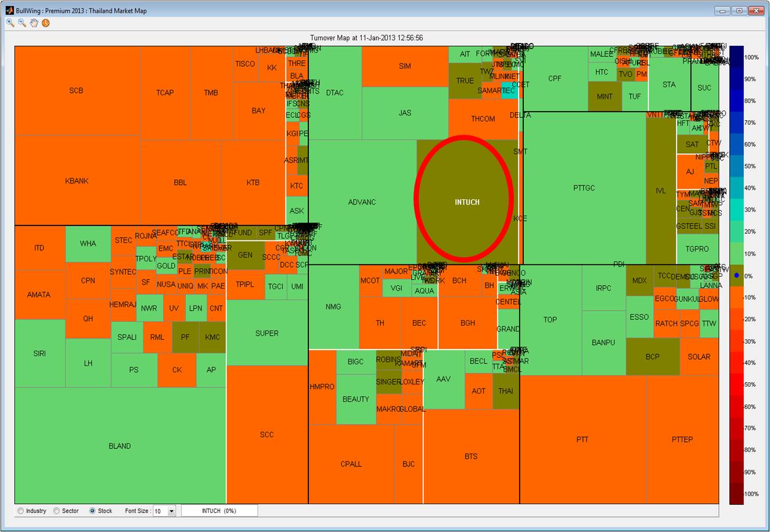Screen dimensions: 770x532
Task: Click the KBANK tile
Action: coord(77,181)
